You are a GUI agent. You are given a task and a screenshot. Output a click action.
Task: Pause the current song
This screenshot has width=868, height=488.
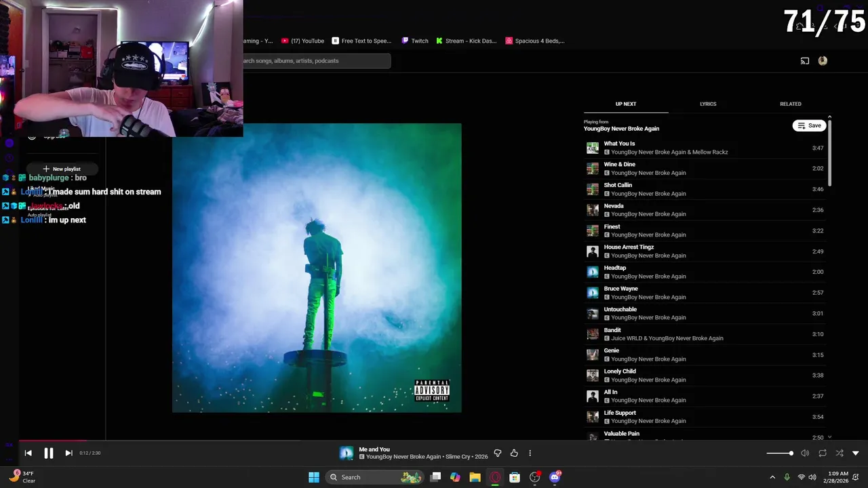pyautogui.click(x=49, y=453)
